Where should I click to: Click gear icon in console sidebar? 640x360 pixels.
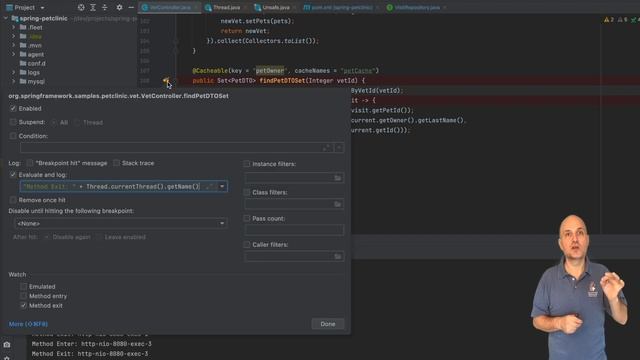(x=7, y=358)
